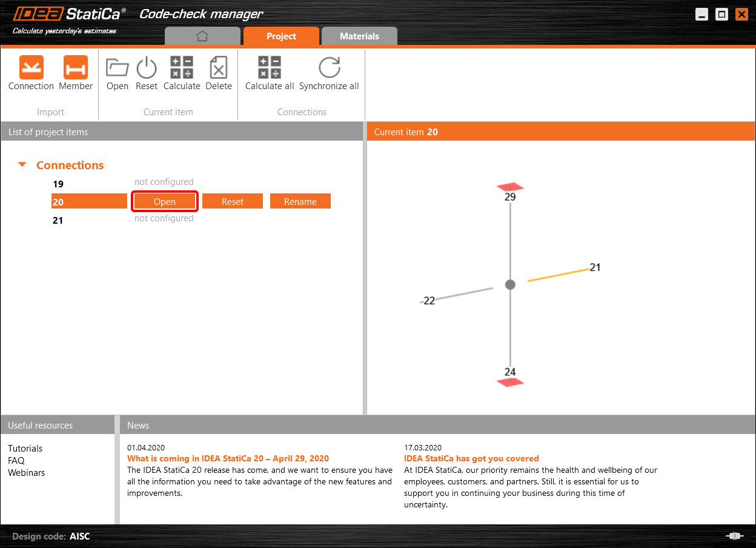Switch to the Project tab
Viewport: 756px width, 548px height.
click(281, 36)
